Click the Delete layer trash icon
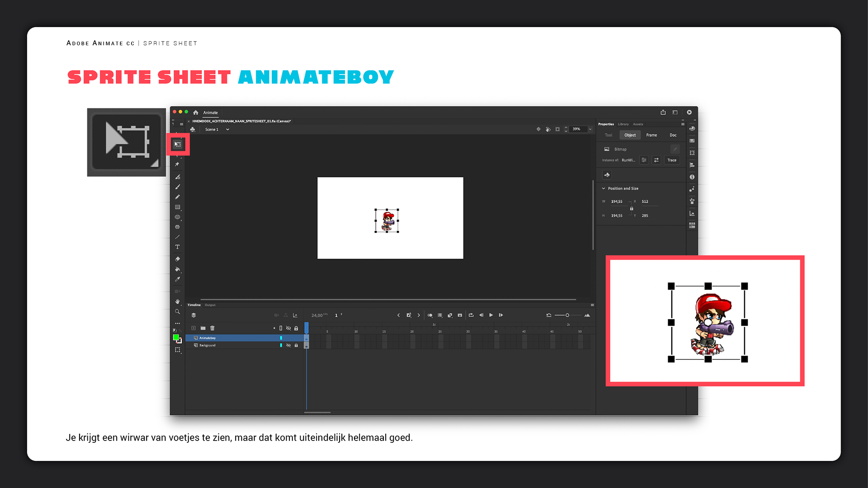Viewport: 868px width, 488px height. coord(212,328)
